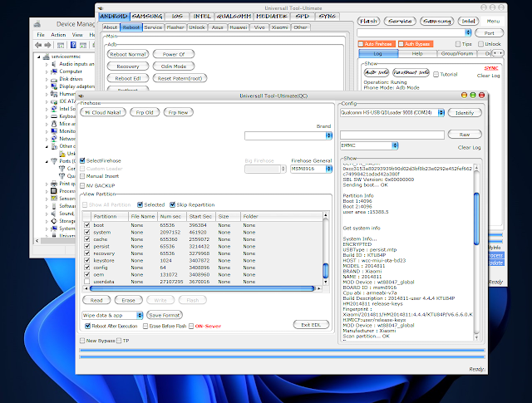Click the Network adapters icon in Device Manager
This screenshot has height=403, width=532.
pyautogui.click(x=53, y=139)
